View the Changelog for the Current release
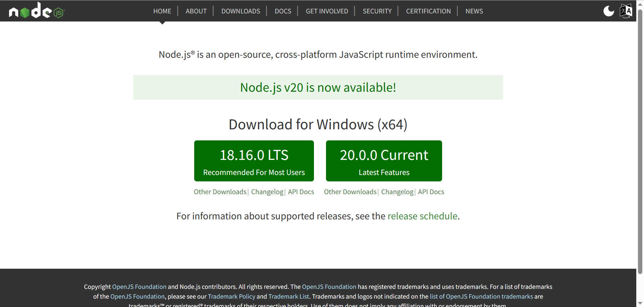644x307 pixels. [397, 192]
